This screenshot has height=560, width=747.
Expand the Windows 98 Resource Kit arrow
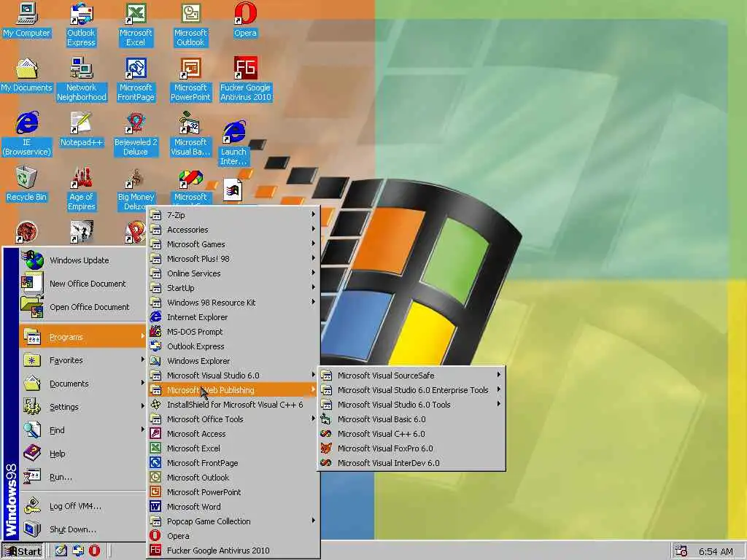click(x=314, y=302)
